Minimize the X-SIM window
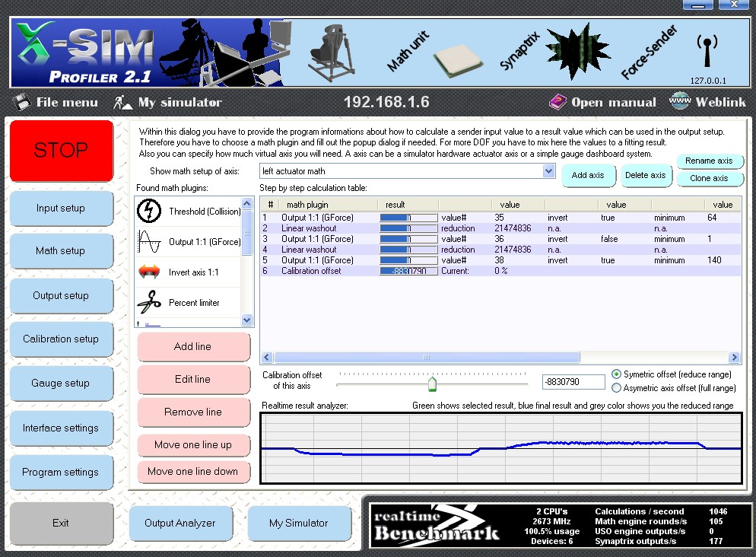756x557 pixels. tap(698, 5)
